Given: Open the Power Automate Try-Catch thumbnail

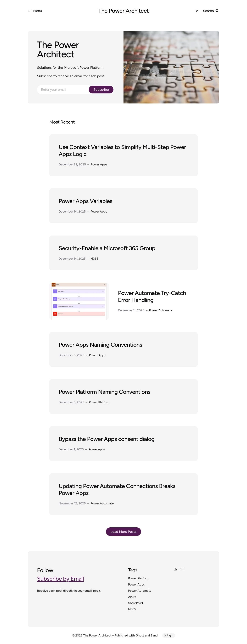Looking at the screenshot, I should tap(79, 301).
